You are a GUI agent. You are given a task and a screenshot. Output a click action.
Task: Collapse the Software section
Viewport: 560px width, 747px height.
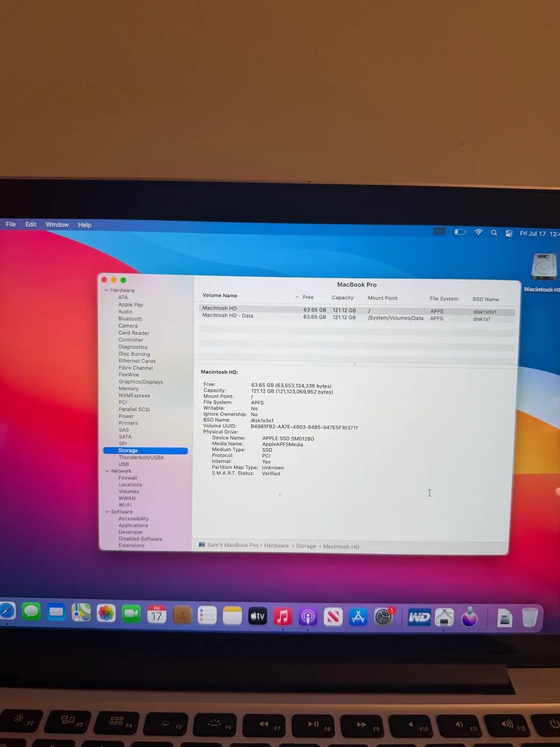coord(107,512)
